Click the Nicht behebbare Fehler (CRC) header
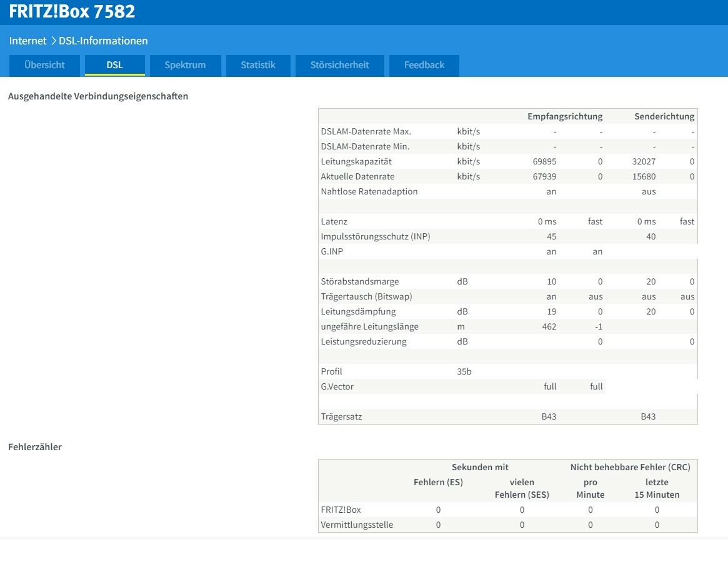This screenshot has width=728, height=569. (x=630, y=467)
